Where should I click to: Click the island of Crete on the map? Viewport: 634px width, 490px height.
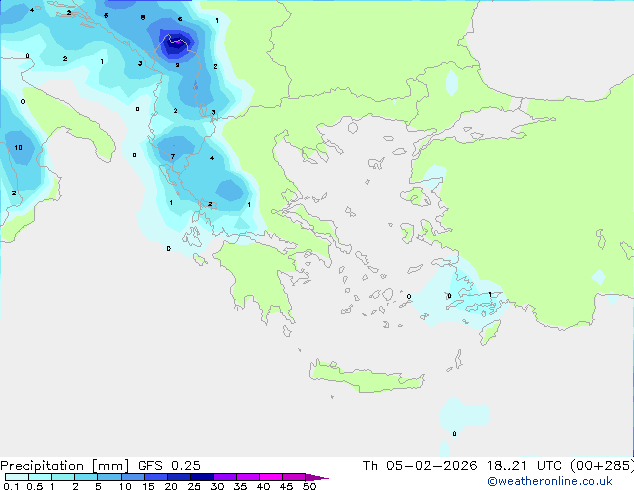366,377
